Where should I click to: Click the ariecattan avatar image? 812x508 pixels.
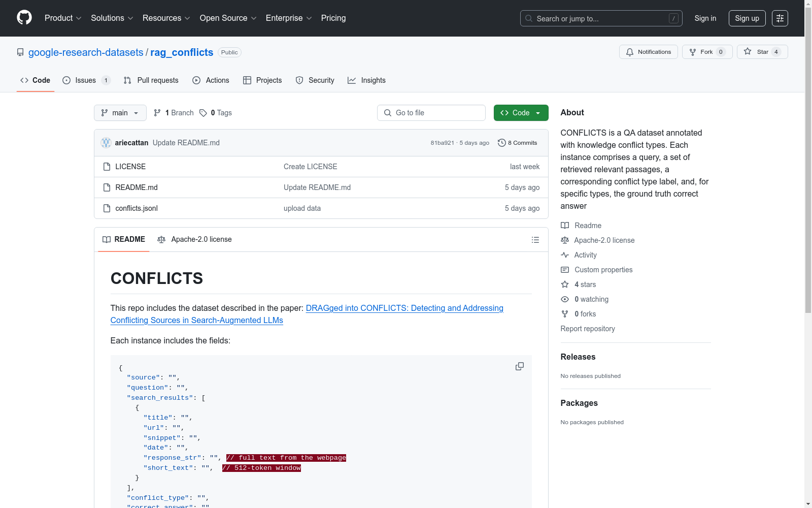pyautogui.click(x=106, y=143)
